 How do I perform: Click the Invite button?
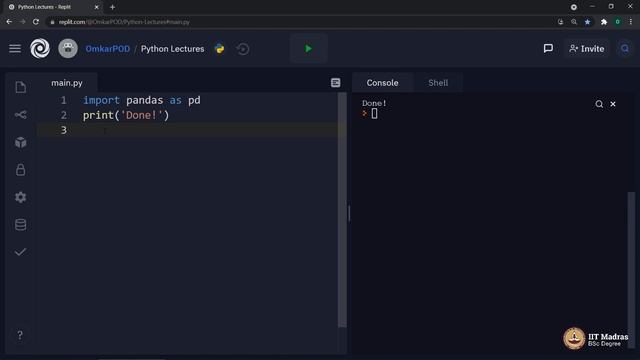(587, 49)
